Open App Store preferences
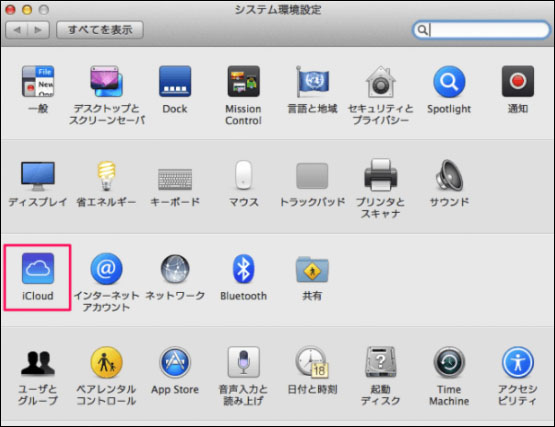Image resolution: width=555 pixels, height=427 pixels. pos(175,362)
